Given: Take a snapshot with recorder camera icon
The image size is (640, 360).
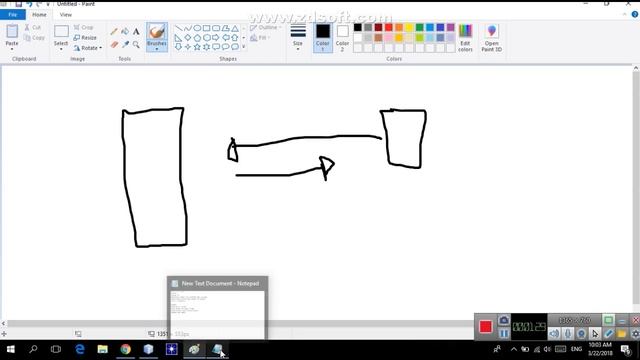Looking at the screenshot, I should coord(504,320).
